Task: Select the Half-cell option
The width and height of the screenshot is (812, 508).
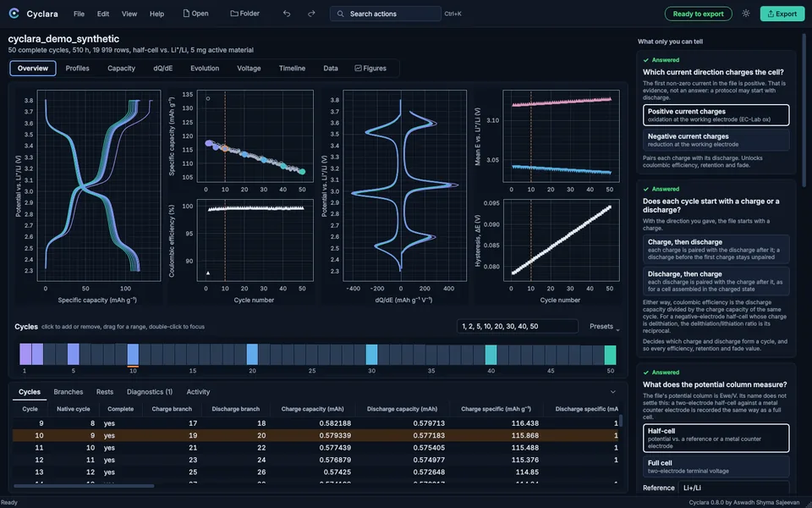Action: point(716,438)
